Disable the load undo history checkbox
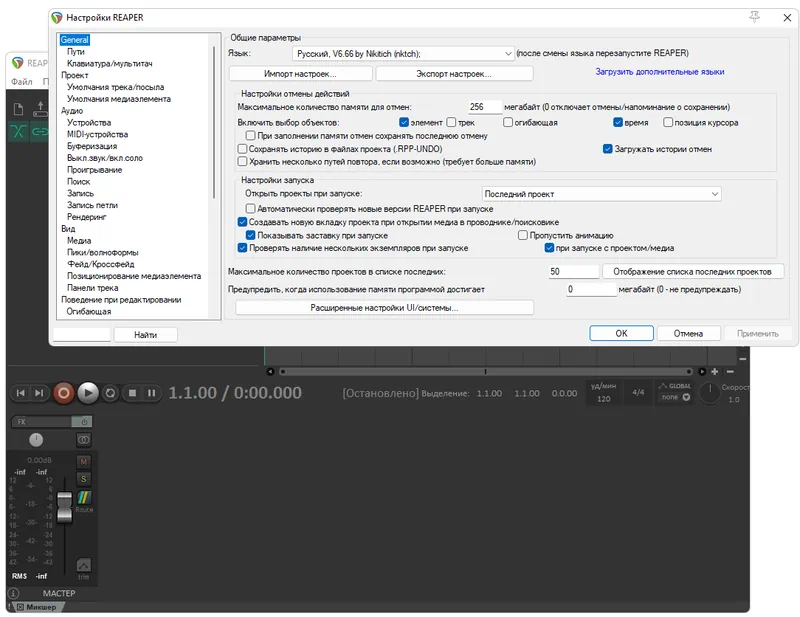The width and height of the screenshot is (800, 617). 607,149
